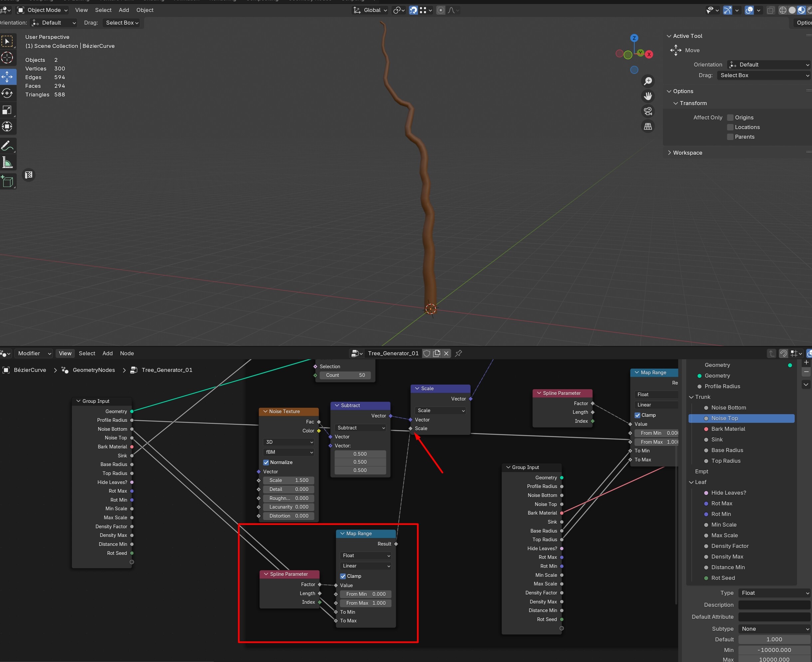812x662 pixels.
Task: Enable Affect Only Locations checkbox
Action: coord(730,127)
